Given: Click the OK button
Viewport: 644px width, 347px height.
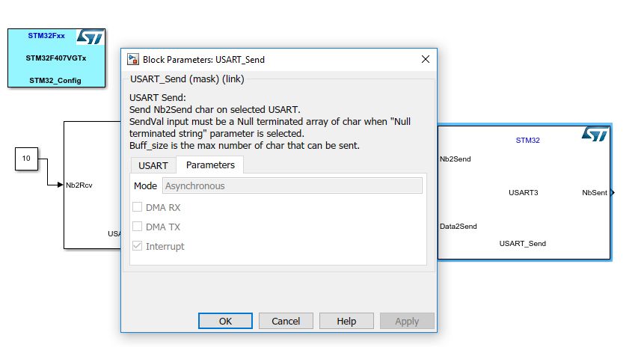Looking at the screenshot, I should [x=225, y=321].
